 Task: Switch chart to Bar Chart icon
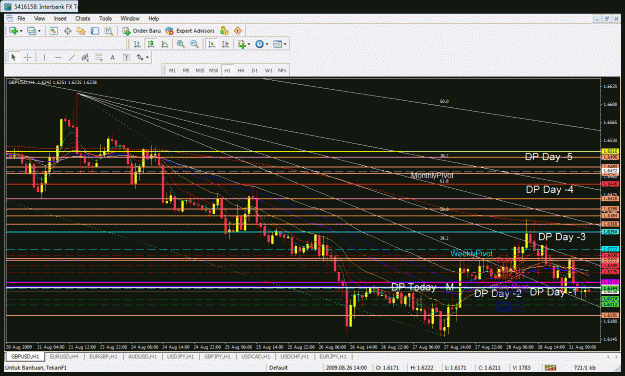pos(137,44)
